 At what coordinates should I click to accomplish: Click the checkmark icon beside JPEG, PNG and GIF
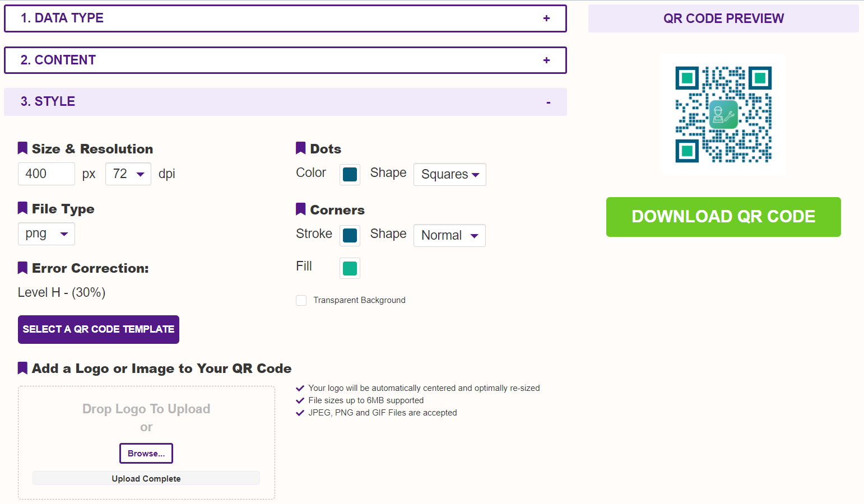point(300,413)
